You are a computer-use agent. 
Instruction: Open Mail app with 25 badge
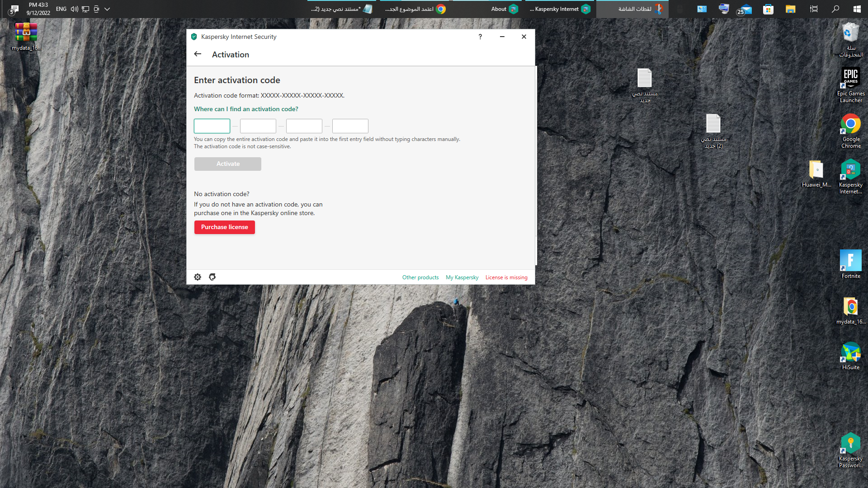point(745,9)
